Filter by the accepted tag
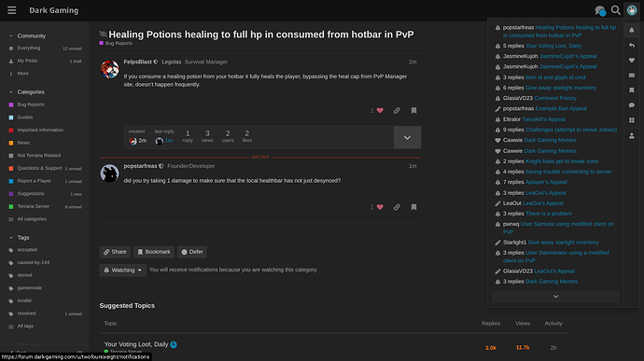This screenshot has height=361, width=644. coord(27,250)
